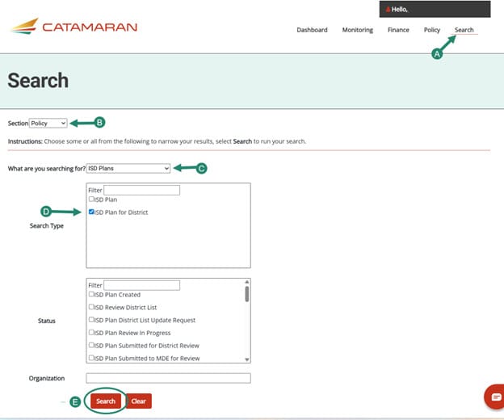Viewport: 504px width, 420px height.
Task: Click the Instructions text line
Action: coord(157,141)
